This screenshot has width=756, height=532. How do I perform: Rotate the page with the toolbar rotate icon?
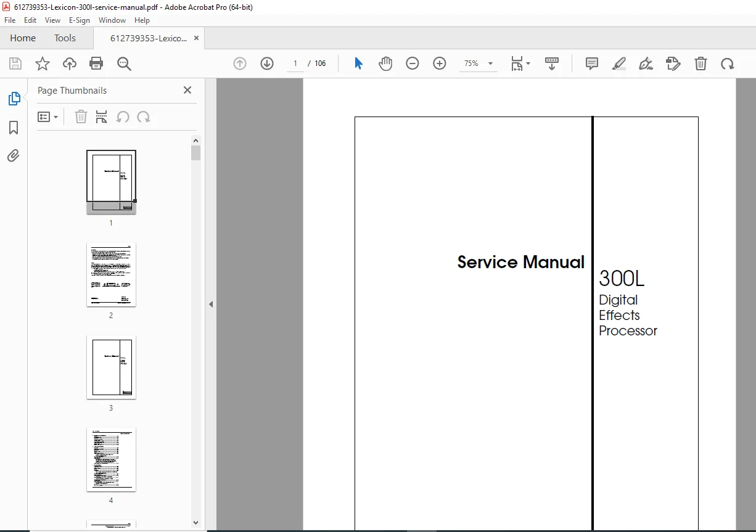pyautogui.click(x=728, y=63)
